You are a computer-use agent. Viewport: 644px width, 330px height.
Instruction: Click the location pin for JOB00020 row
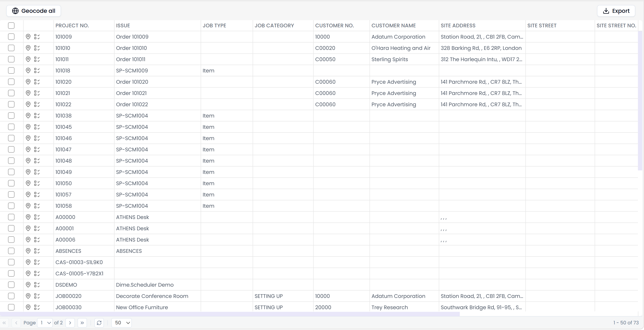28,296
